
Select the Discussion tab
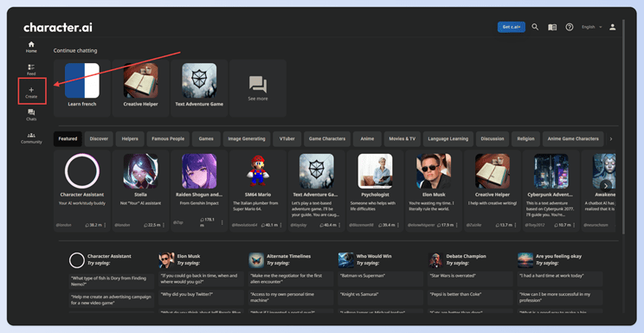point(493,138)
